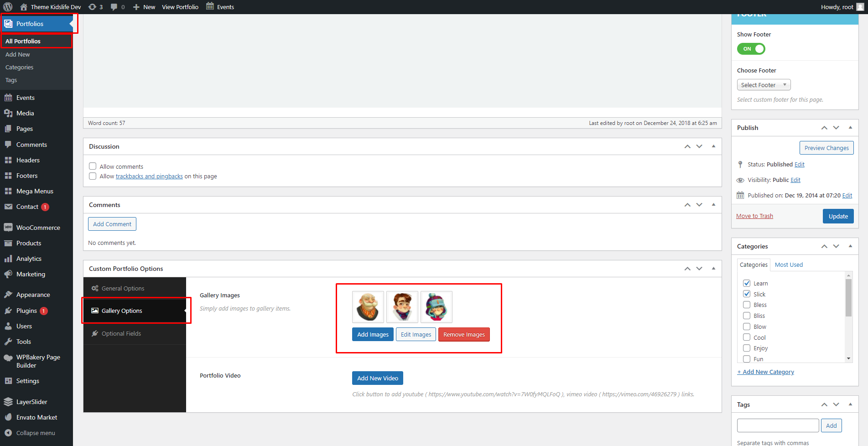This screenshot has height=446, width=868.
Task: Open Add New under Portfolios
Action: [x=17, y=54]
